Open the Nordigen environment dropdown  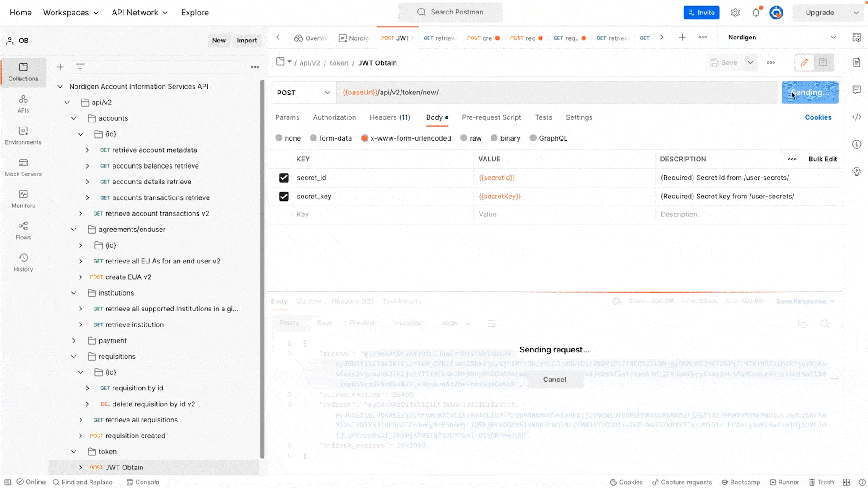coord(781,38)
